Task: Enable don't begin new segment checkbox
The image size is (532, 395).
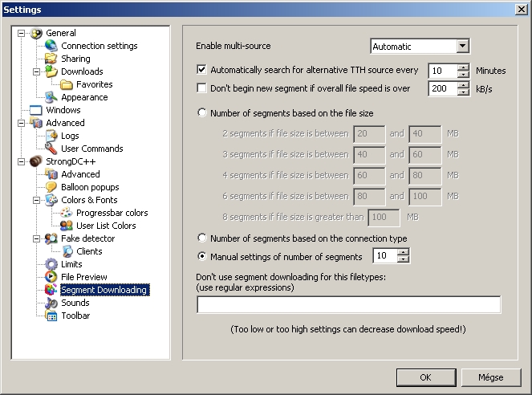Action: pos(202,88)
